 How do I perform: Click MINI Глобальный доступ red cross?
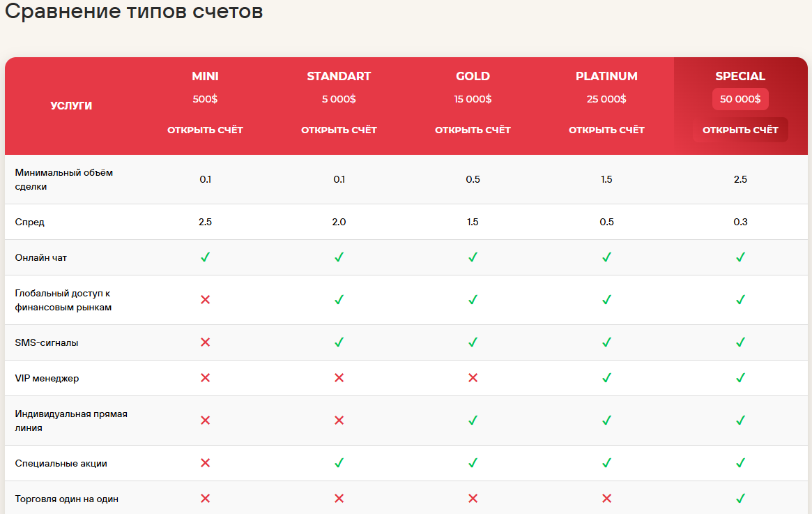point(205,299)
